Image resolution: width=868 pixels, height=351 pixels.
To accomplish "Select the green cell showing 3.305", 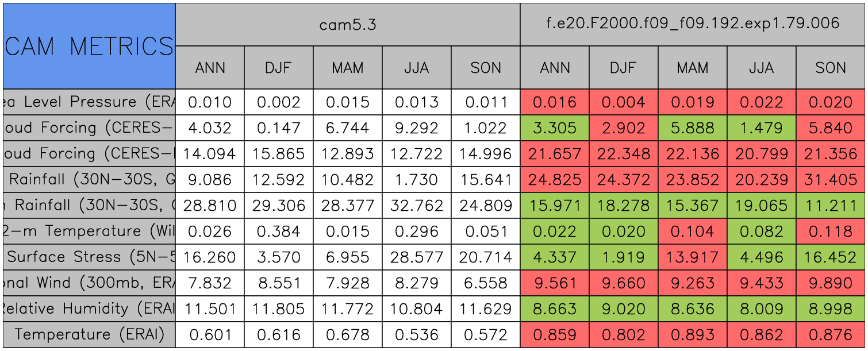I will 555,128.
